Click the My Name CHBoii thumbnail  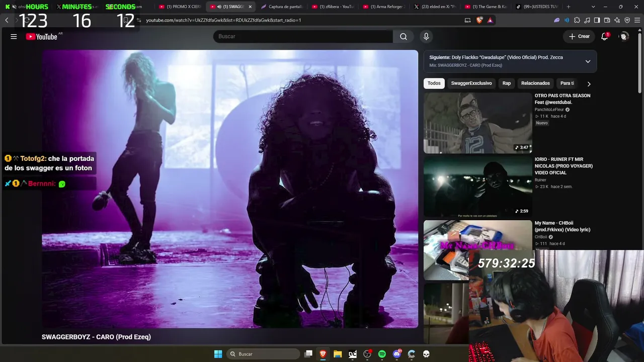(x=477, y=250)
